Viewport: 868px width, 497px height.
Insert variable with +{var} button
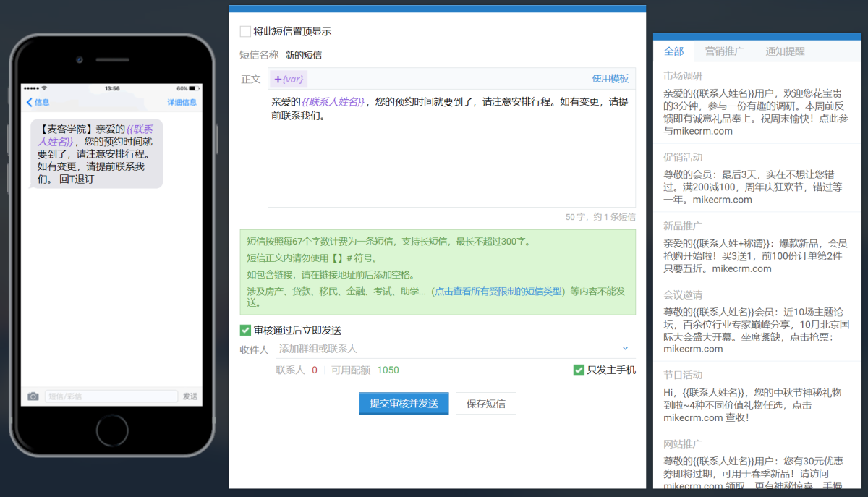point(289,79)
